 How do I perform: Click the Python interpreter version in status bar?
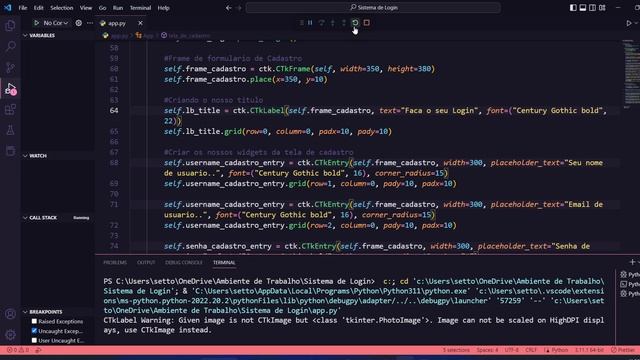tap(589, 350)
